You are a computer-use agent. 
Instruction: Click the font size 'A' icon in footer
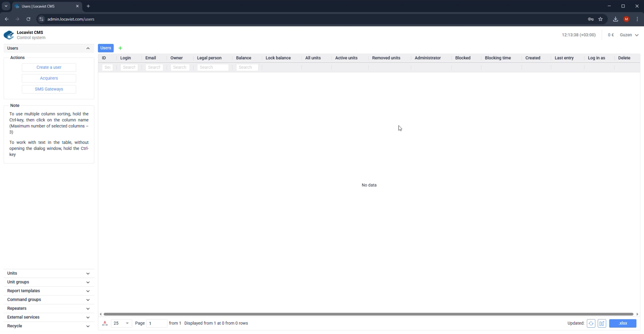point(105,324)
